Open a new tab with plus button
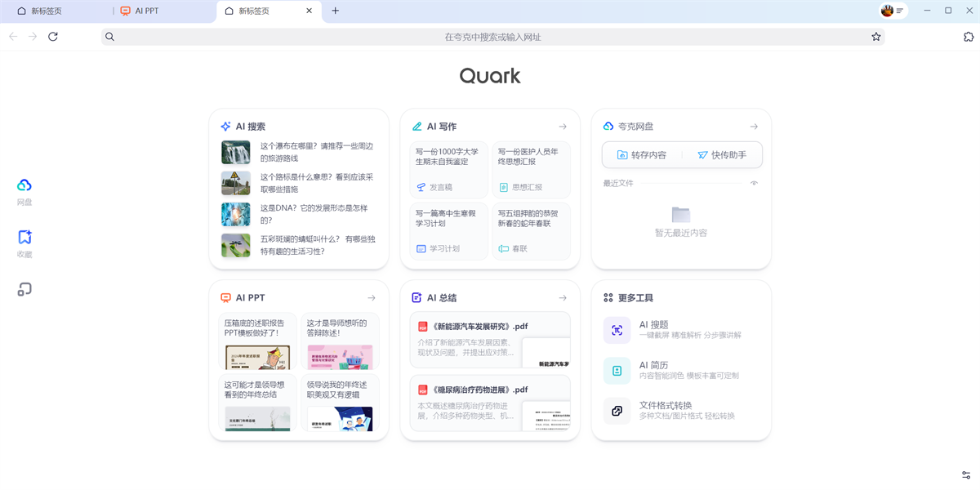The height and width of the screenshot is (490, 980). (x=336, y=11)
